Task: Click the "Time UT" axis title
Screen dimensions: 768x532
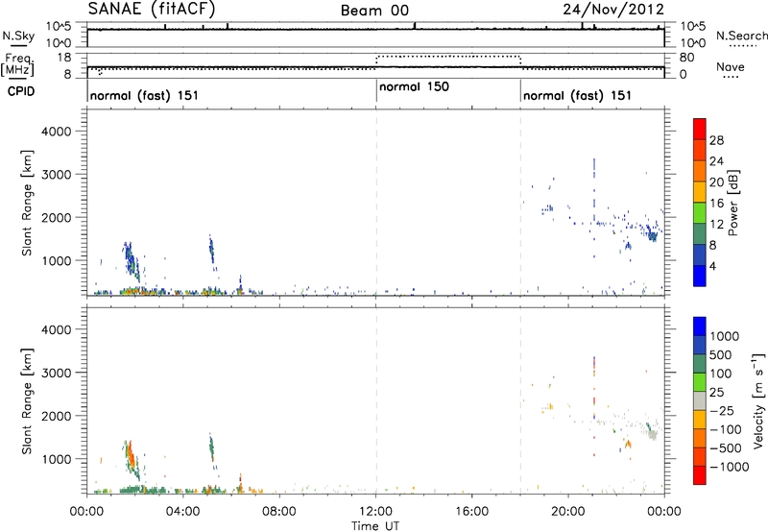Action: coord(375,526)
